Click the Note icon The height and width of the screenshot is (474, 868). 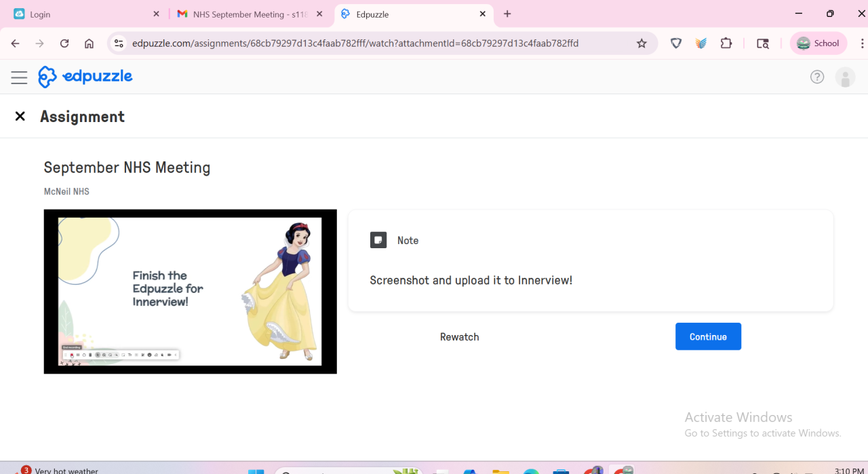(x=378, y=240)
